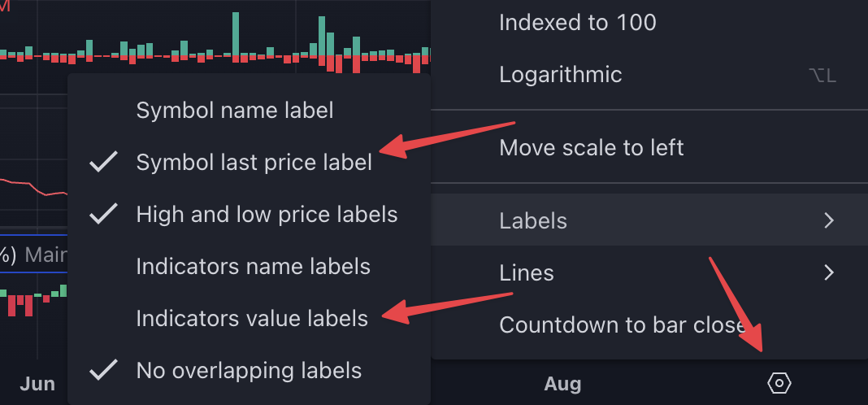Enable Symbol name label
The image size is (868, 405).
[250, 111]
